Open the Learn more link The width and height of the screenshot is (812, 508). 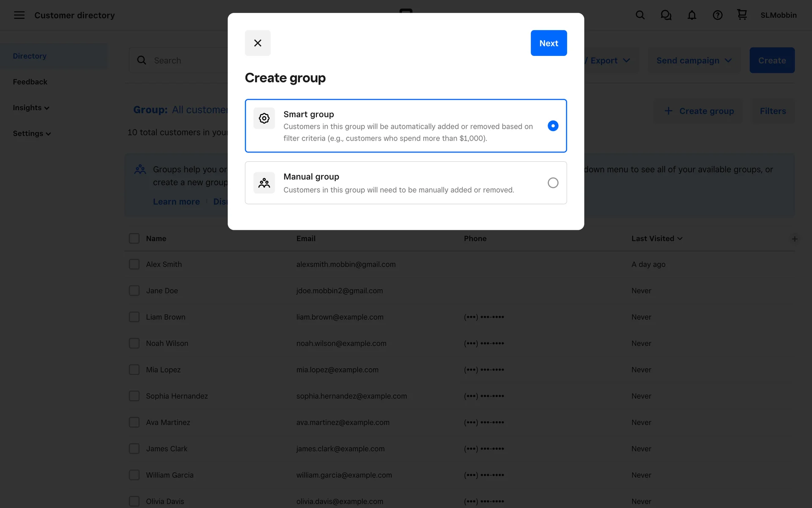176,202
